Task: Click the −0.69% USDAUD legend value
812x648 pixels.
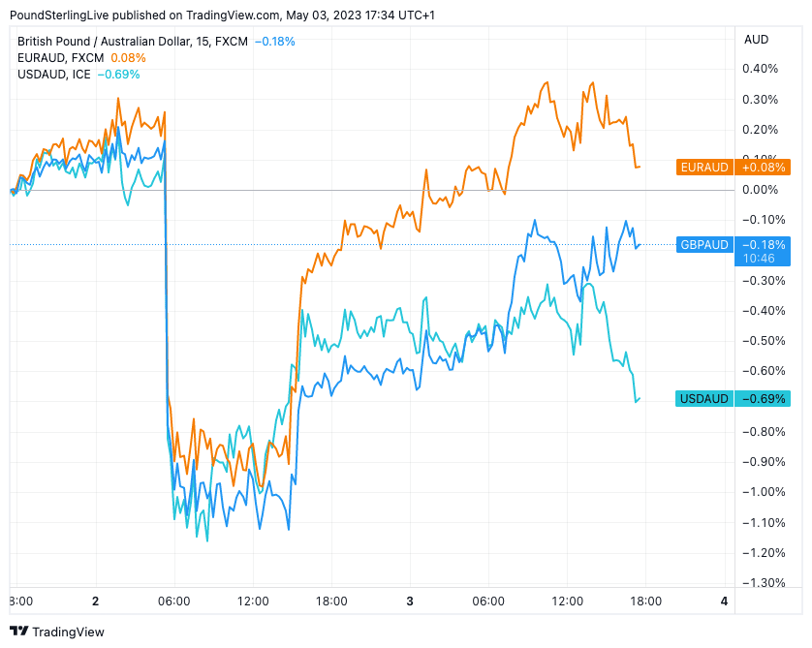Action: click(x=118, y=75)
